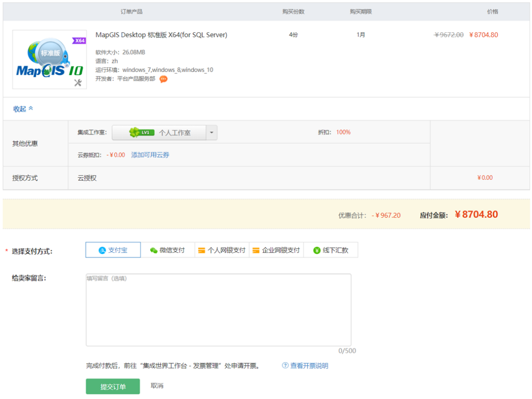Screen dimensions: 532x399
Task: Click the developer name 平台产品服务部
Action: pos(136,79)
